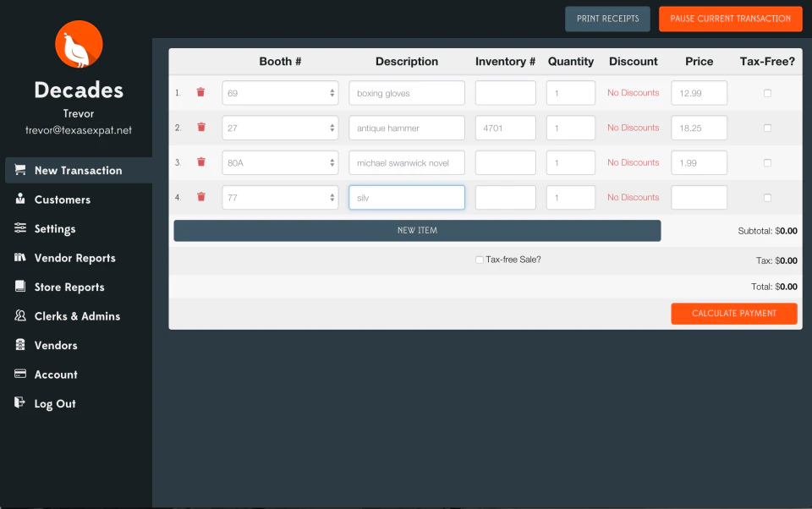Check Tax-Free for the antique hammer item
812x509 pixels.
(767, 127)
